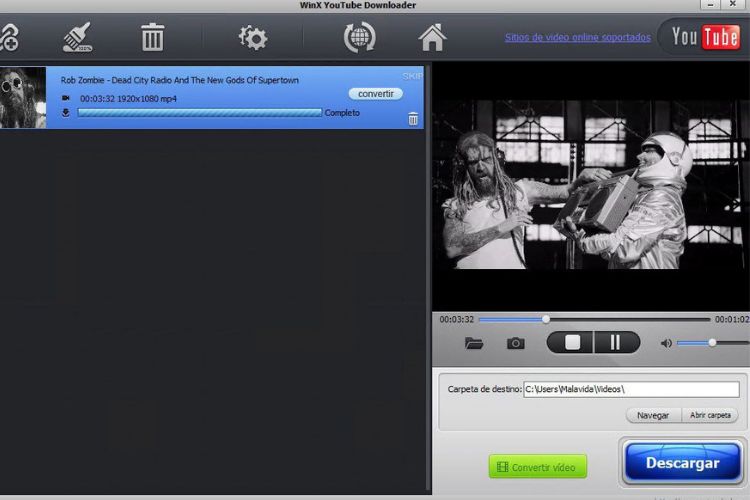Click the volume slider handle
Image resolution: width=750 pixels, height=500 pixels.
coord(712,343)
